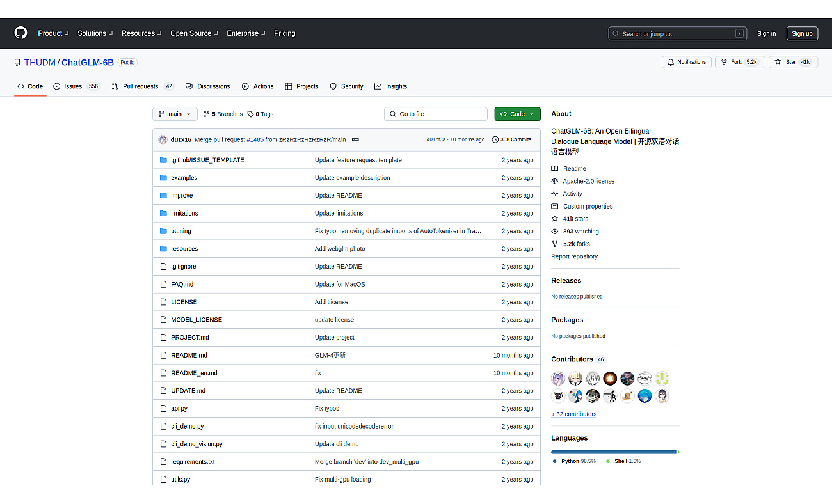Switch to the Actions tab
832x504 pixels.
(258, 86)
